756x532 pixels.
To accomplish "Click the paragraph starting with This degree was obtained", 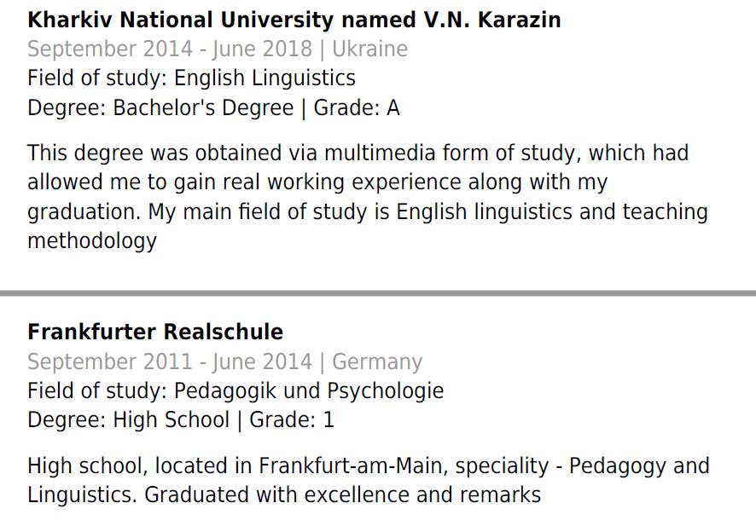I will point(368,197).
